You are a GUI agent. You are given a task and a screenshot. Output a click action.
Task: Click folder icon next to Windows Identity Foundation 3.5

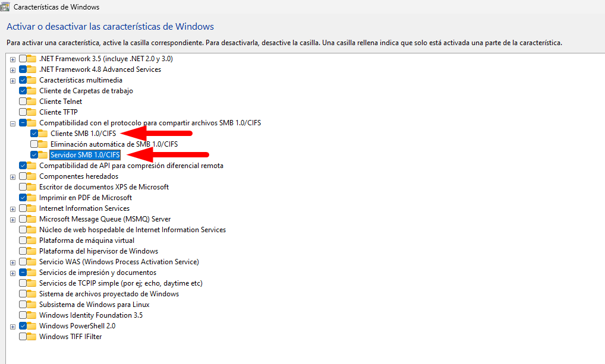pyautogui.click(x=31, y=315)
